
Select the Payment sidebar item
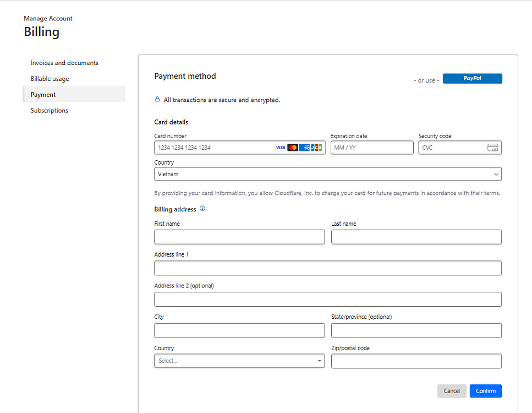tap(43, 95)
